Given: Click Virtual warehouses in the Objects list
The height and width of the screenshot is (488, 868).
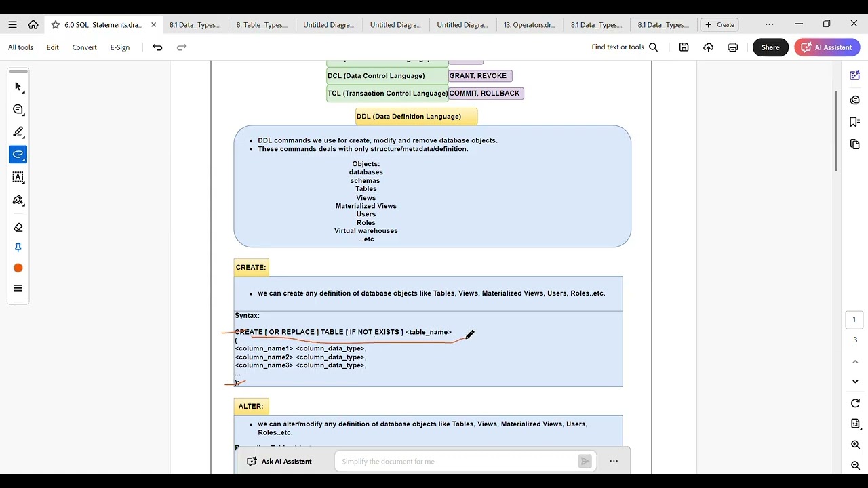Looking at the screenshot, I should (x=366, y=231).
